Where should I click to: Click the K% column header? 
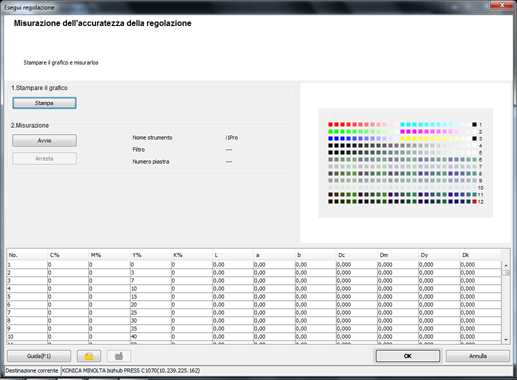click(x=192, y=255)
